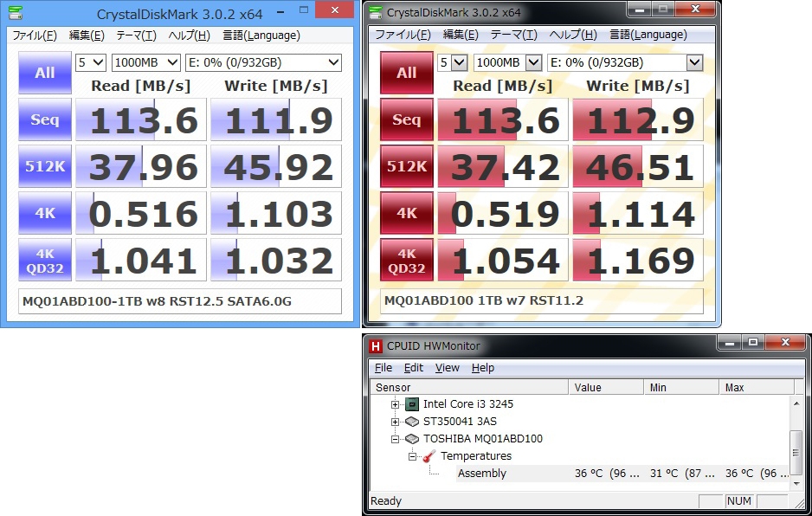Click the comment field reading "MQ01ABD100 1TB w7 RST11.2"
Viewport: 812px width, 516px height.
point(542,301)
